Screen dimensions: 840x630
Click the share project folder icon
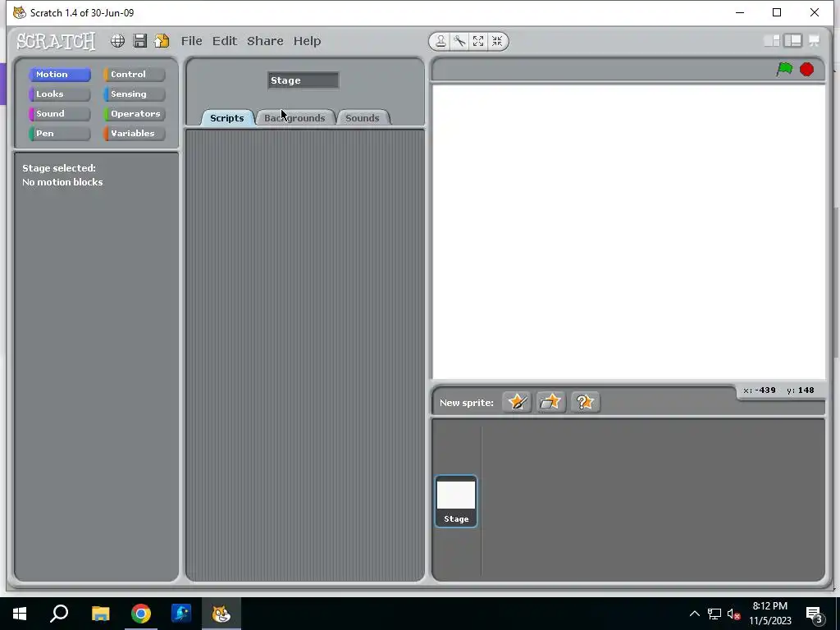[x=162, y=41]
